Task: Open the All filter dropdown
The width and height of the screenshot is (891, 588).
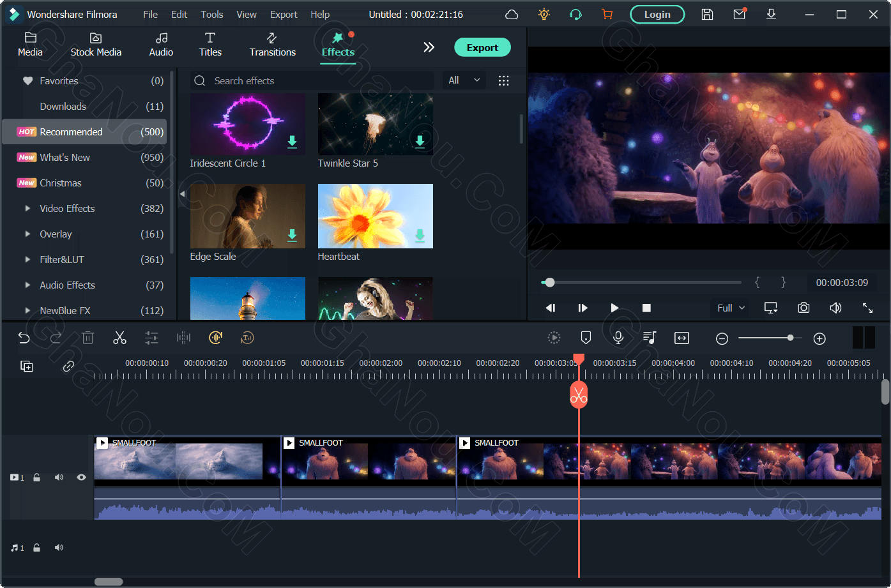Action: pyautogui.click(x=464, y=80)
